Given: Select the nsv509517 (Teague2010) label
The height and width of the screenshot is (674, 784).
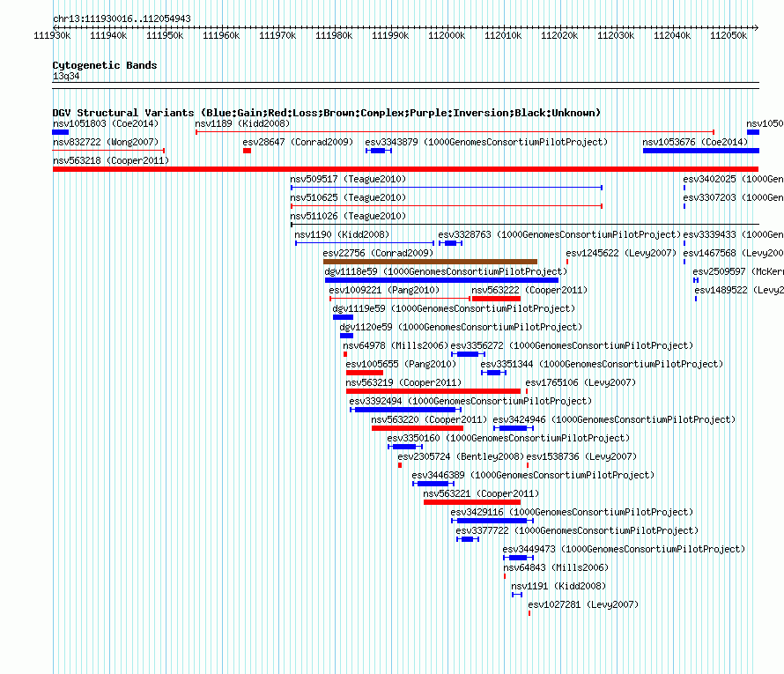Looking at the screenshot, I should click(348, 179).
